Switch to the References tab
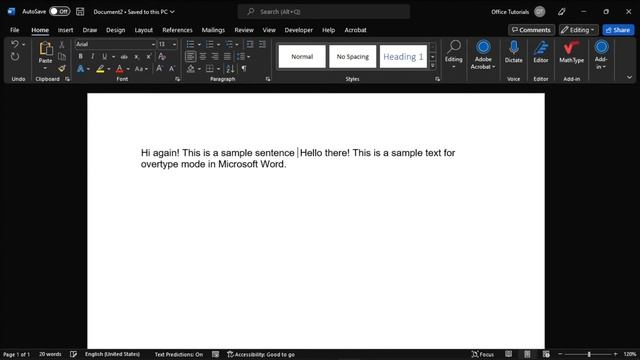The height and width of the screenshot is (360, 640). pos(177,30)
